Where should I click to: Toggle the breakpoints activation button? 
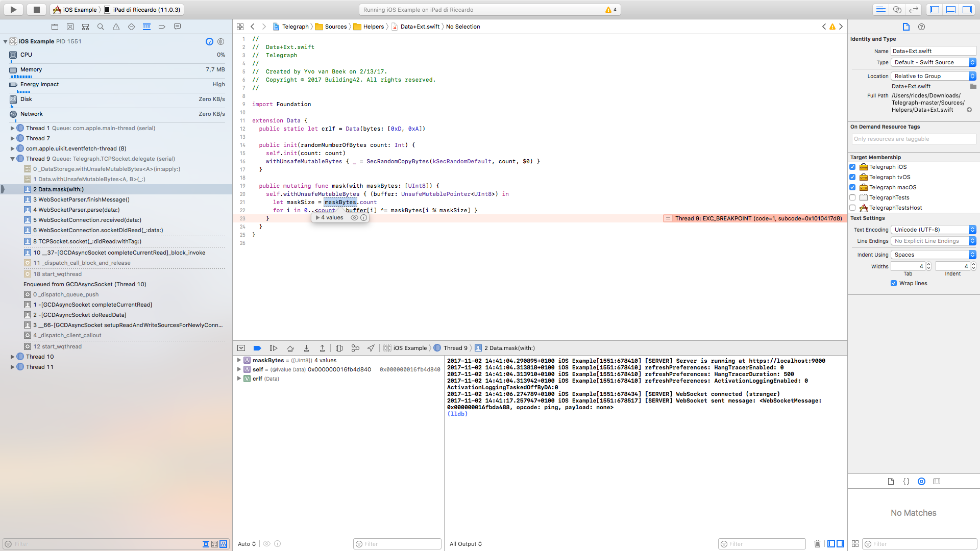[x=257, y=348]
